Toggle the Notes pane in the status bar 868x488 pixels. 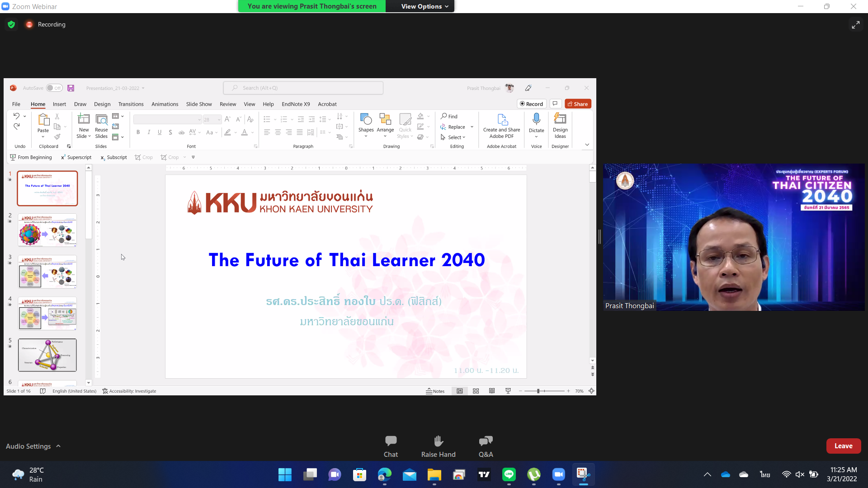click(435, 391)
